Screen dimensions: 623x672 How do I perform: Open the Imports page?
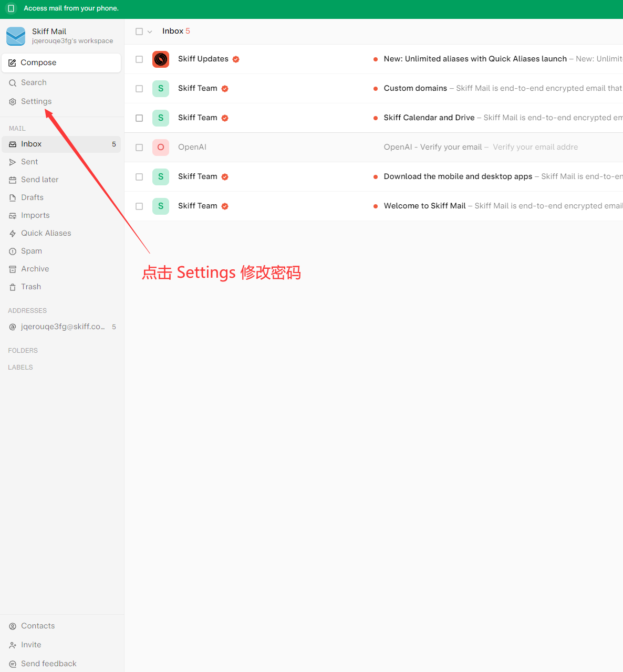coord(61,216)
